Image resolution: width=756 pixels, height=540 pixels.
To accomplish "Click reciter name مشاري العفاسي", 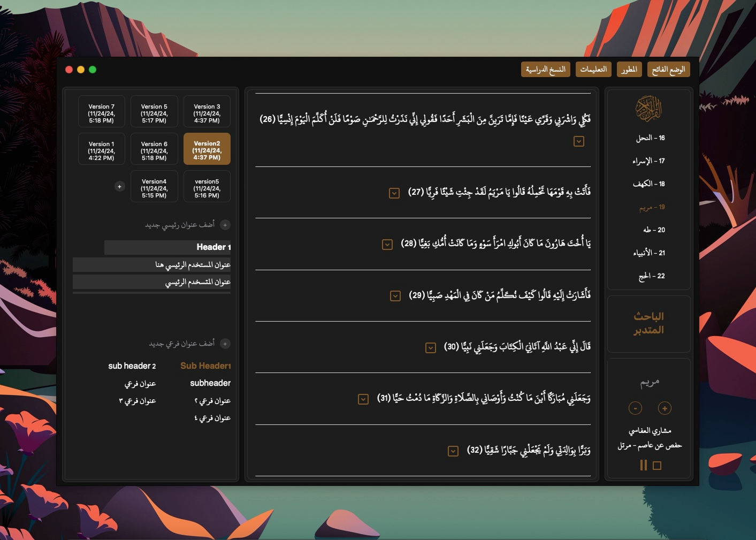I will [x=650, y=431].
